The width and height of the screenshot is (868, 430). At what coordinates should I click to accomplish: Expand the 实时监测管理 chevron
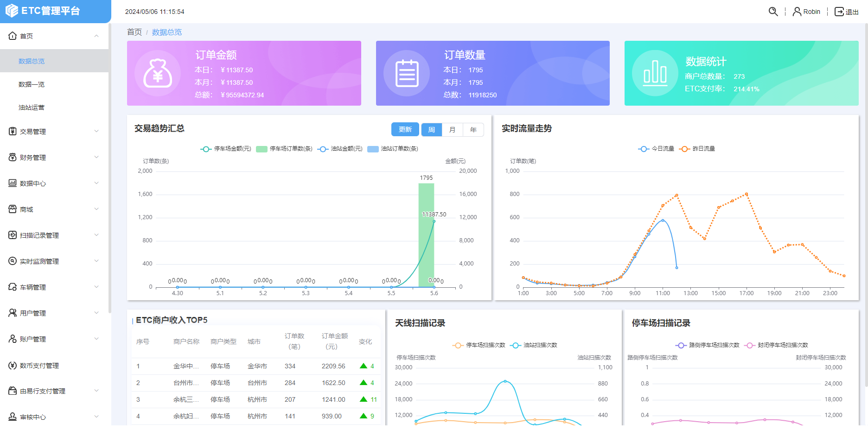coord(96,261)
